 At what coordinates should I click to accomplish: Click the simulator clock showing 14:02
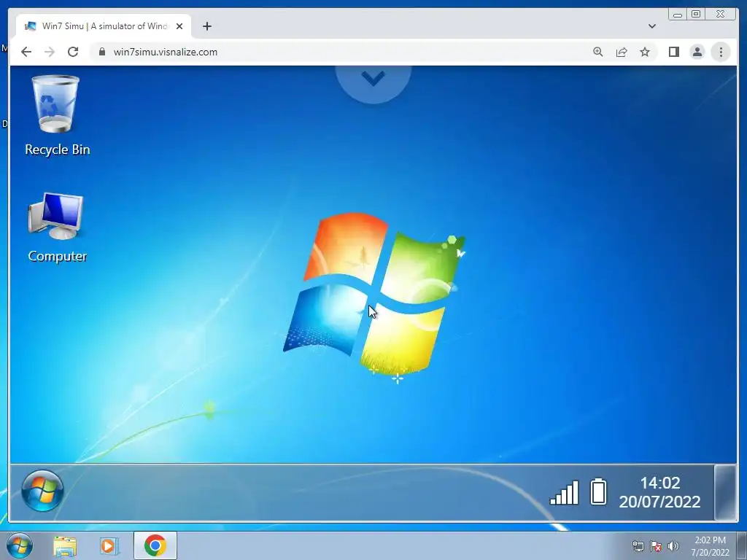tap(659, 492)
